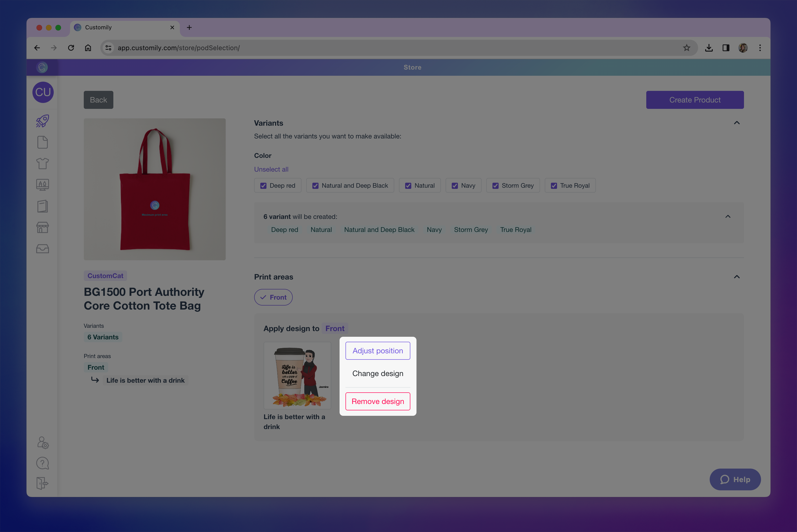Select Change design in popup menu
Viewport: 797px width, 532px height.
click(378, 373)
